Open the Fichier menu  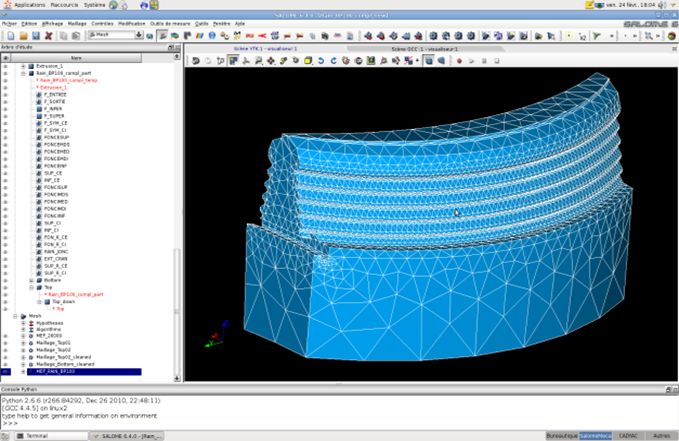pos(10,23)
